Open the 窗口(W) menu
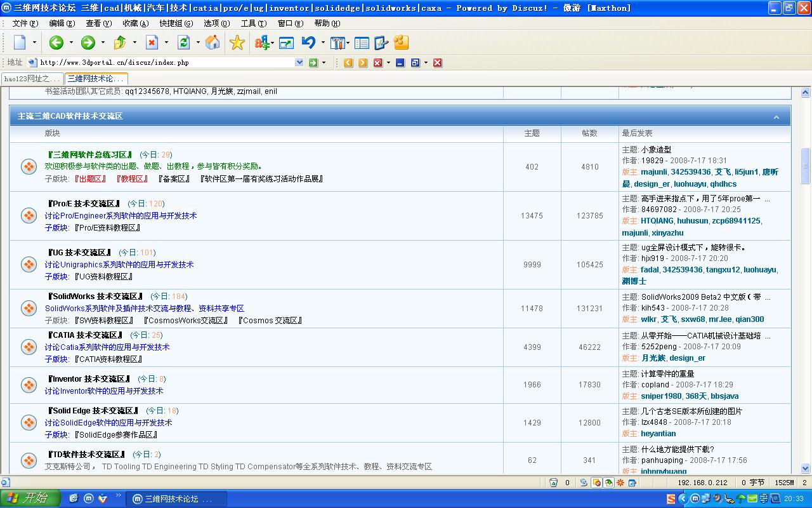Image resolution: width=812 pixels, height=508 pixels. [x=291, y=23]
